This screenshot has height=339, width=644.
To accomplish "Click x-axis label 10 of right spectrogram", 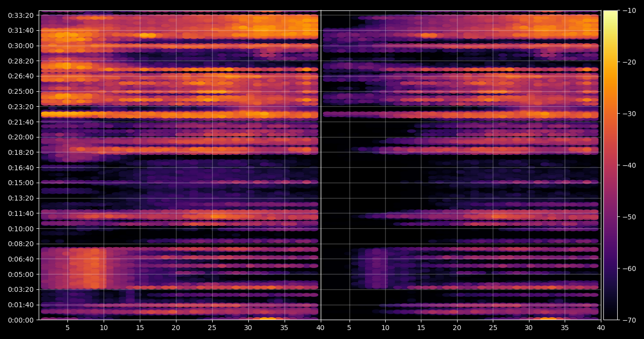I will click(x=385, y=328).
